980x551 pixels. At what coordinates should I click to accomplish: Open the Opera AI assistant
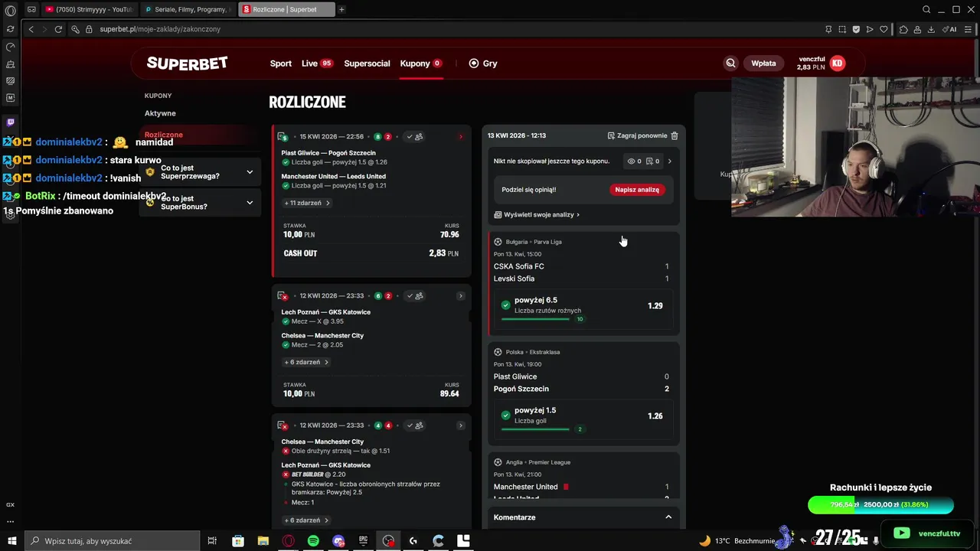(950, 29)
